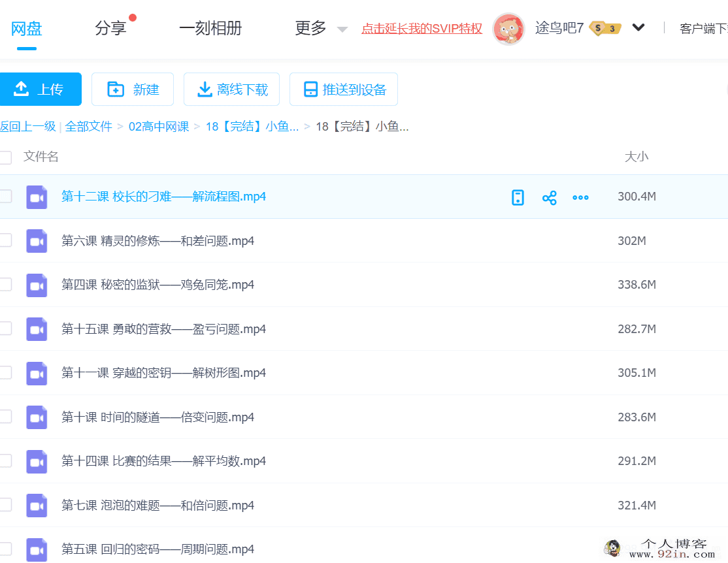Open 第四课 秘密的监狱——鸡兔同笼.mp4

point(158,285)
